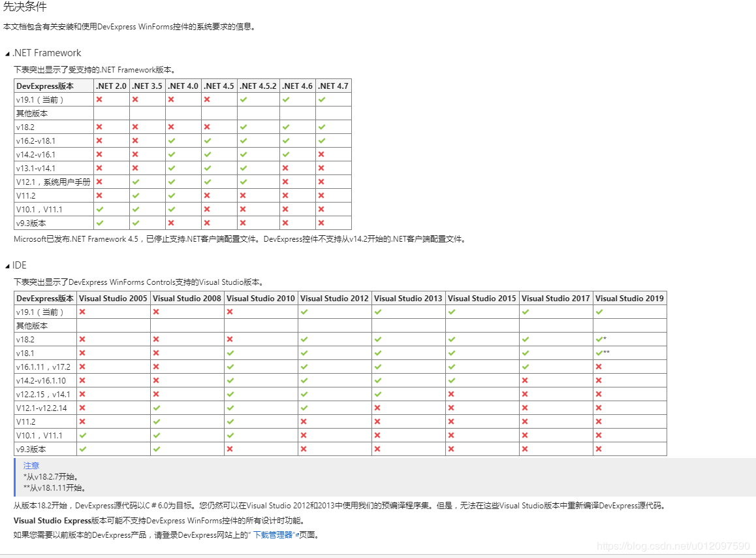
Task: Click green check for V12.1 .NET 3.5
Action: click(136, 182)
